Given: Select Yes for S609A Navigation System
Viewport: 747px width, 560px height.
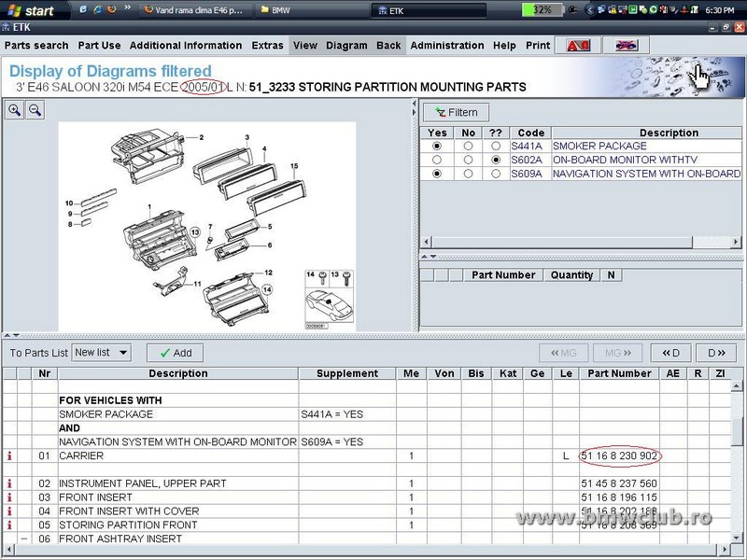Looking at the screenshot, I should [x=437, y=174].
